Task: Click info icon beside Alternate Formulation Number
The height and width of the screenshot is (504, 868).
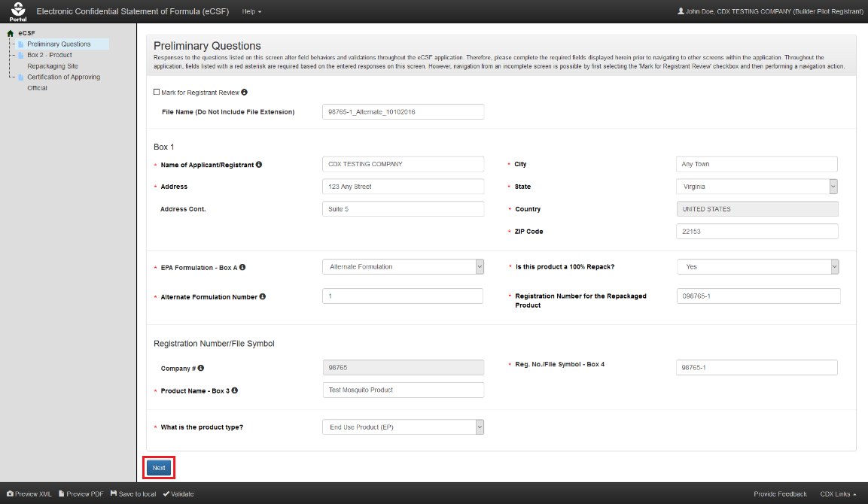Action: tap(263, 296)
